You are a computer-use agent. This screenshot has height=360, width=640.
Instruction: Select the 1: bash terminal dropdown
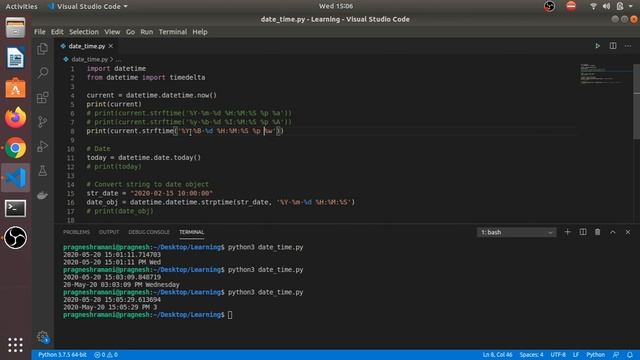point(516,232)
